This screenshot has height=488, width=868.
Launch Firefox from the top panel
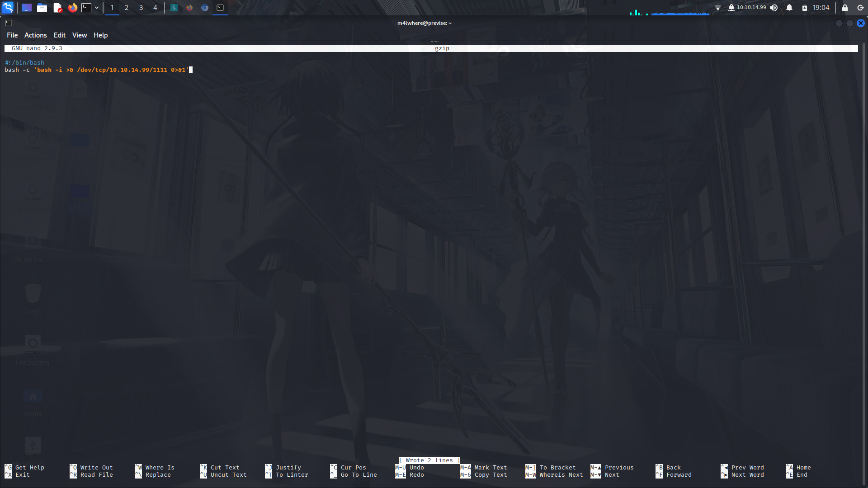(x=72, y=8)
